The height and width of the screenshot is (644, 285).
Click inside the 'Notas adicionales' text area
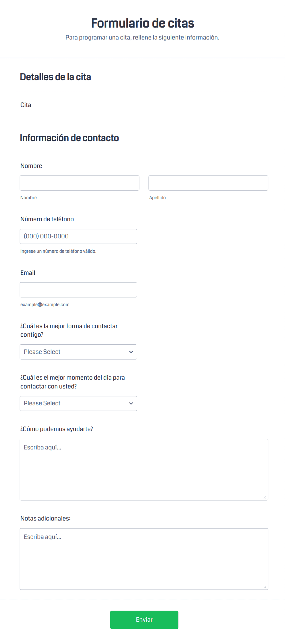tap(144, 559)
